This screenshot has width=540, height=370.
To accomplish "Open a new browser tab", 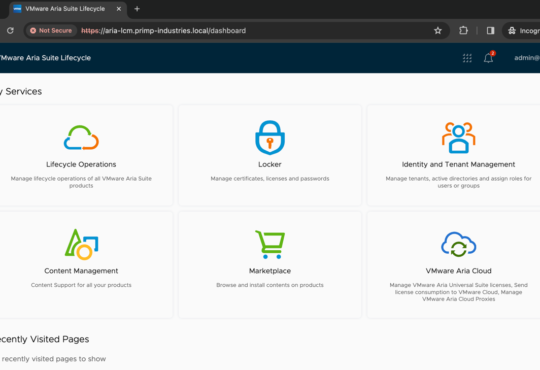I will pos(137,9).
